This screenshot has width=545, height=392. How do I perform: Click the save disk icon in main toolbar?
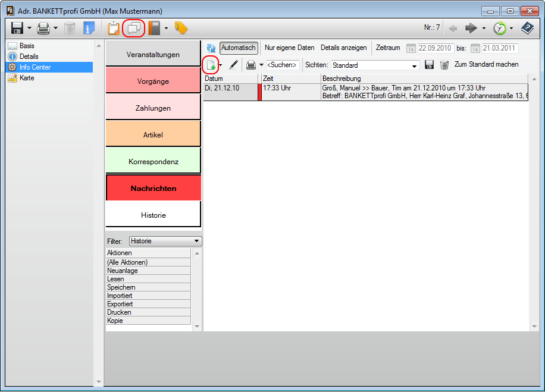pos(17,28)
